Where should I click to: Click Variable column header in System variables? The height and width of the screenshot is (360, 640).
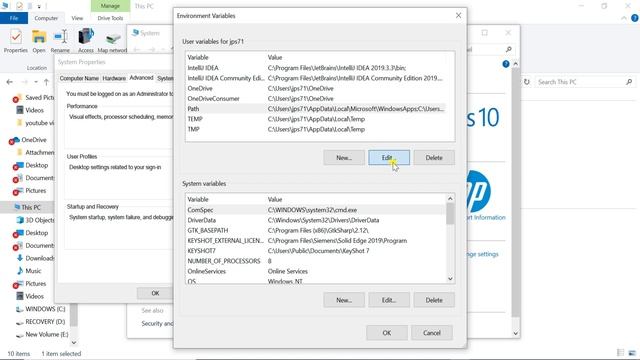point(198,199)
